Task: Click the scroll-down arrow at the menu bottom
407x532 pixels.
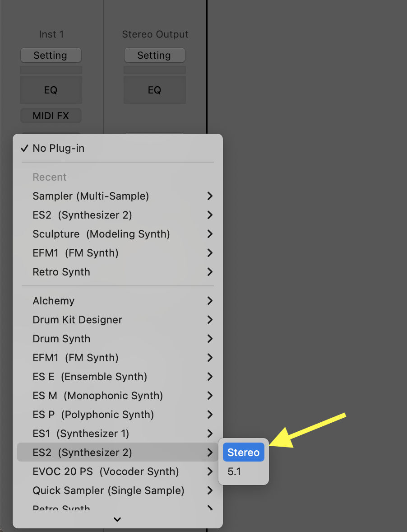Action: 117,519
